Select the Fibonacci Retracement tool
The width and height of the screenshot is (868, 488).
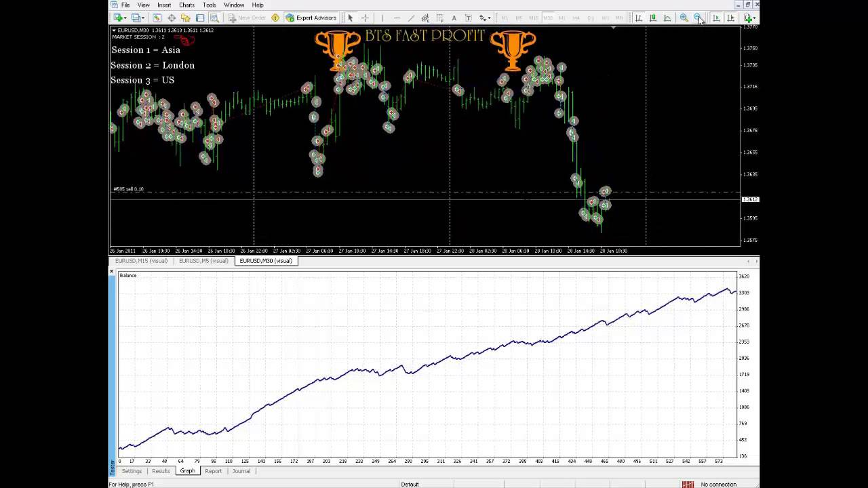tap(439, 18)
